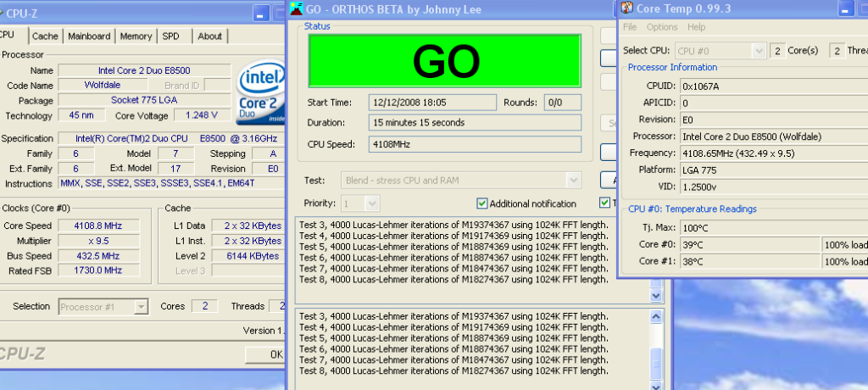Click the Test 3 line in upper log
The image size is (868, 390).
[453, 225]
